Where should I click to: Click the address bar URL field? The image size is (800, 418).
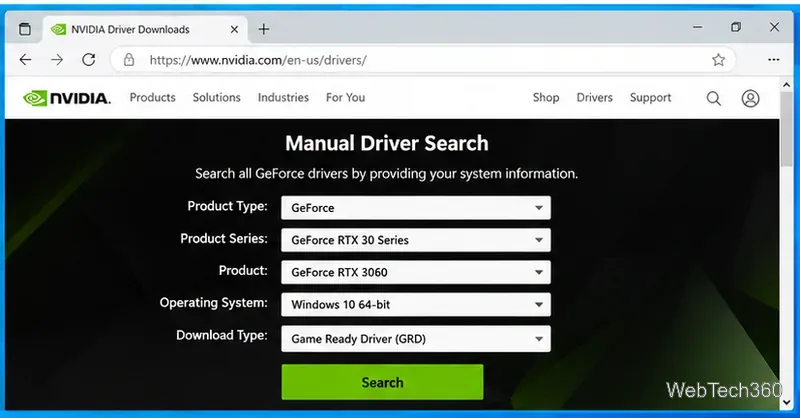click(422, 60)
